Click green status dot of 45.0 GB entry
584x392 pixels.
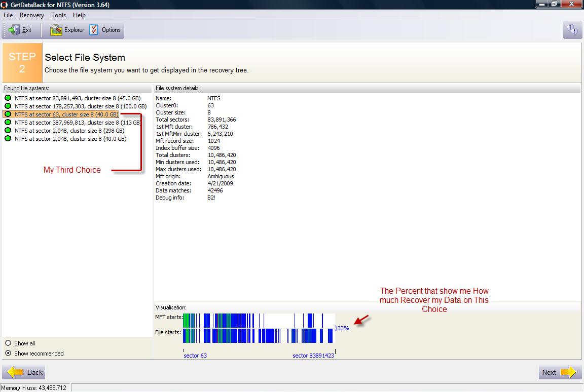[x=8, y=98]
